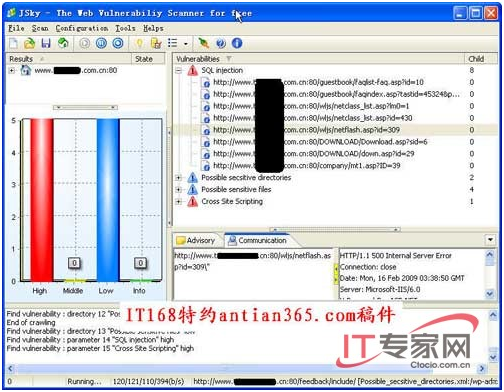Pause the running scan

tap(101, 43)
